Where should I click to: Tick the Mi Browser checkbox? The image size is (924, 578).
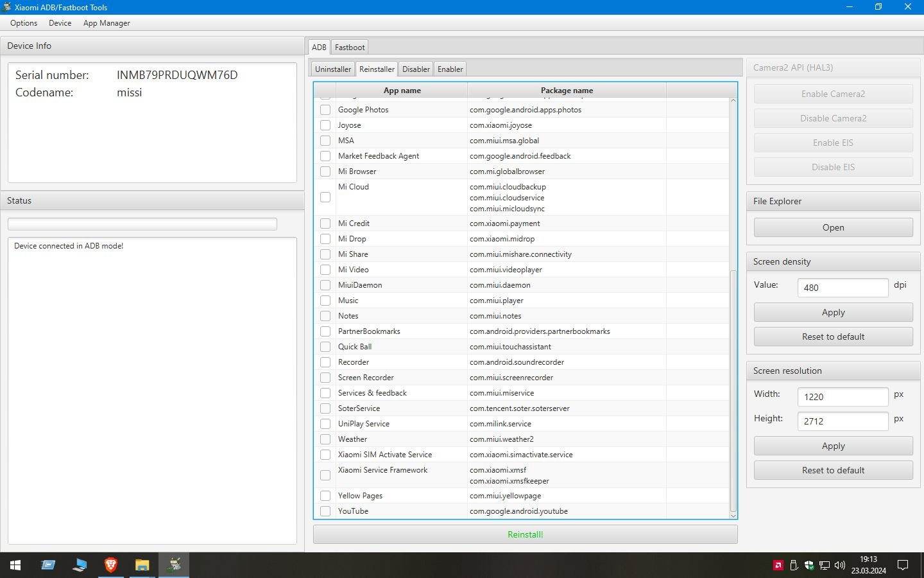point(325,171)
